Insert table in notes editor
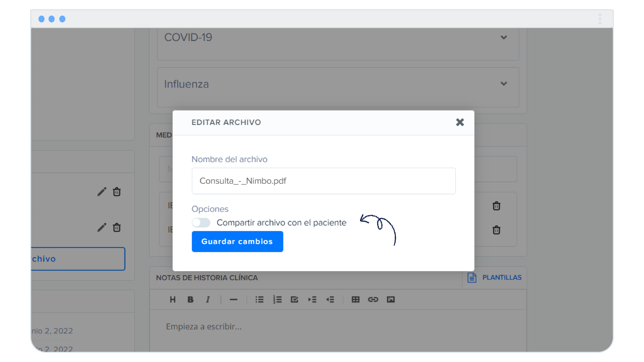This screenshot has width=644, height=362. click(355, 299)
